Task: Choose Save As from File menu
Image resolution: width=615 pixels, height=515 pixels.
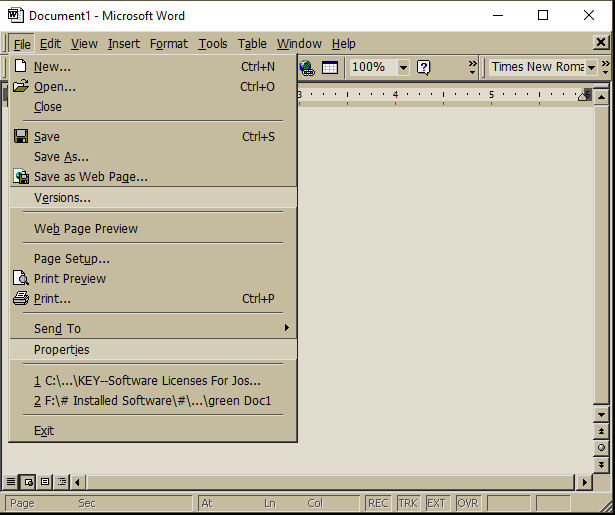Action: pos(61,157)
